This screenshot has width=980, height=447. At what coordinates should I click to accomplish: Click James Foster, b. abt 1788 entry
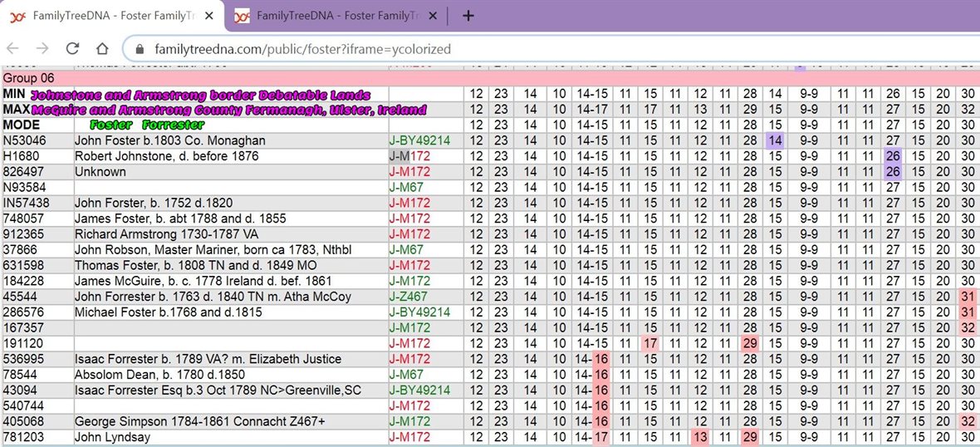pyautogui.click(x=180, y=219)
